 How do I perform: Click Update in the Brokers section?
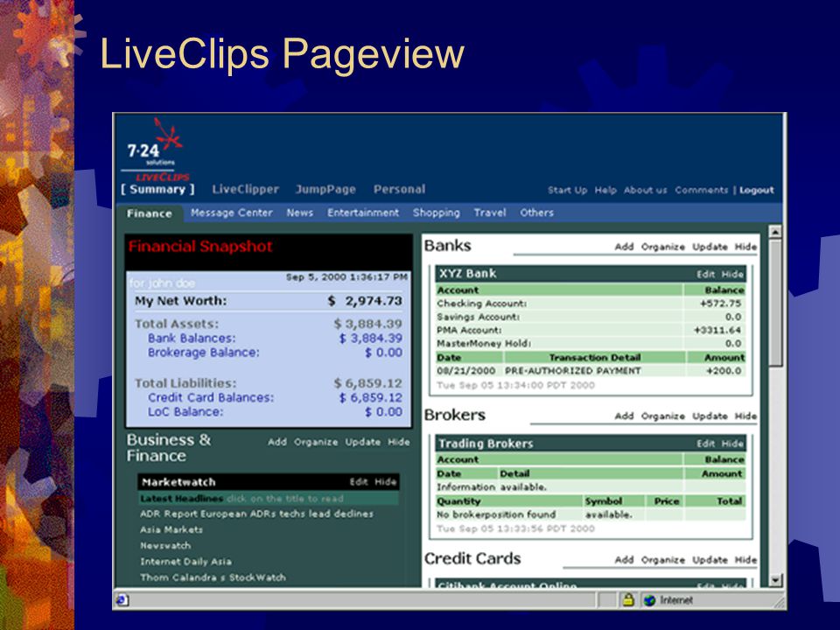pos(710,416)
